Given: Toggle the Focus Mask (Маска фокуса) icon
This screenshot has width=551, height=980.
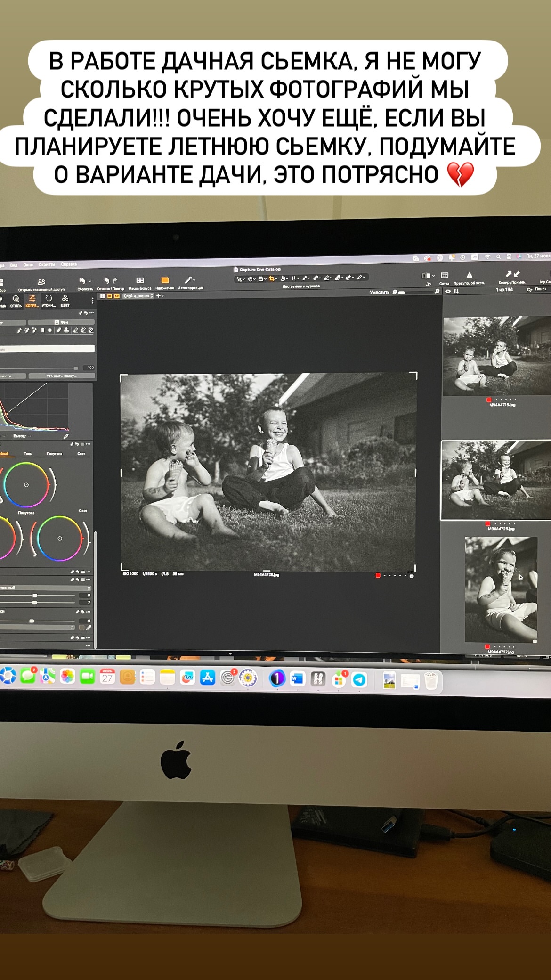Looking at the screenshot, I should [x=140, y=280].
